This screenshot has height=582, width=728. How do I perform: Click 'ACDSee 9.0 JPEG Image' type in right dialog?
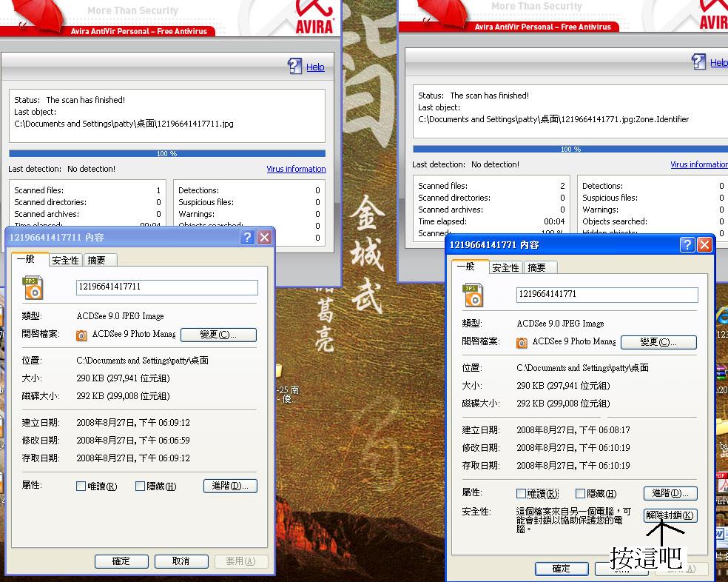[x=560, y=323]
